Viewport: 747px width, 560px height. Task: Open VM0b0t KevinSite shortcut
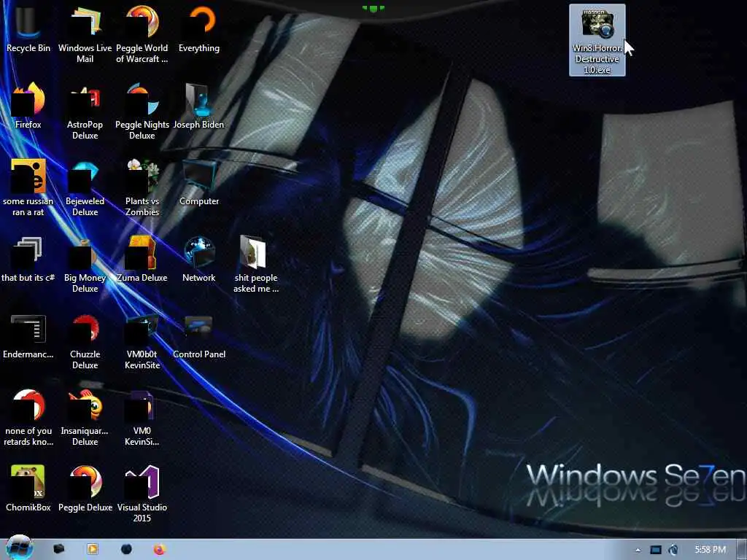[x=142, y=341]
